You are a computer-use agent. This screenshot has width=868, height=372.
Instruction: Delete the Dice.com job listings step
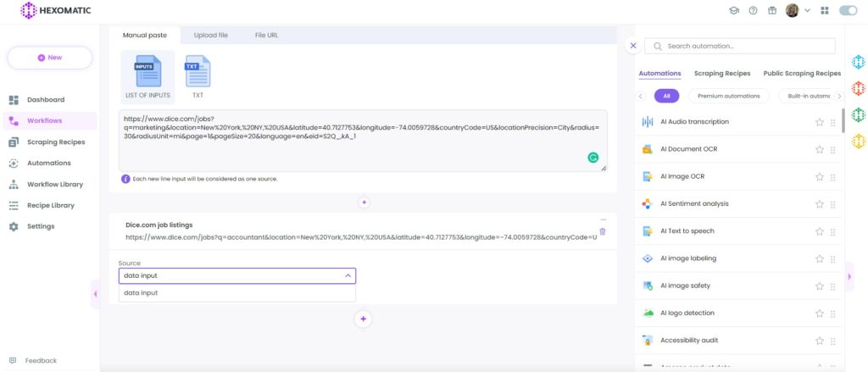[603, 232]
